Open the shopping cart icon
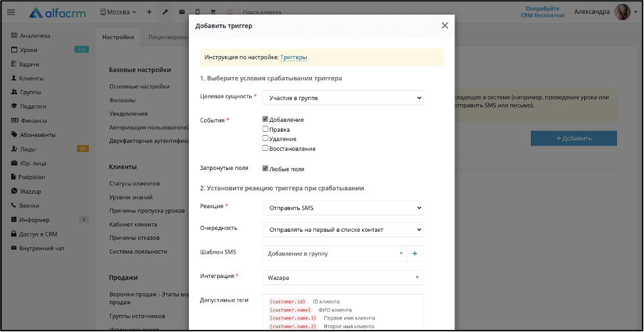Screen dimensions: 644x332 (213, 13)
